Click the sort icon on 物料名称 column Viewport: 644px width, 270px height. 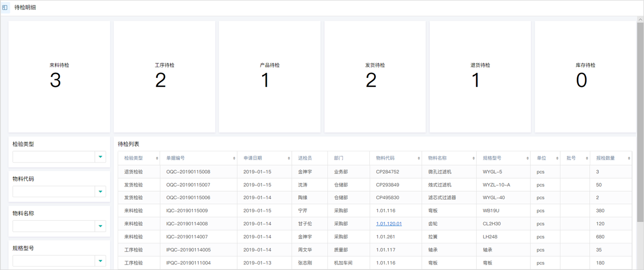click(474, 158)
